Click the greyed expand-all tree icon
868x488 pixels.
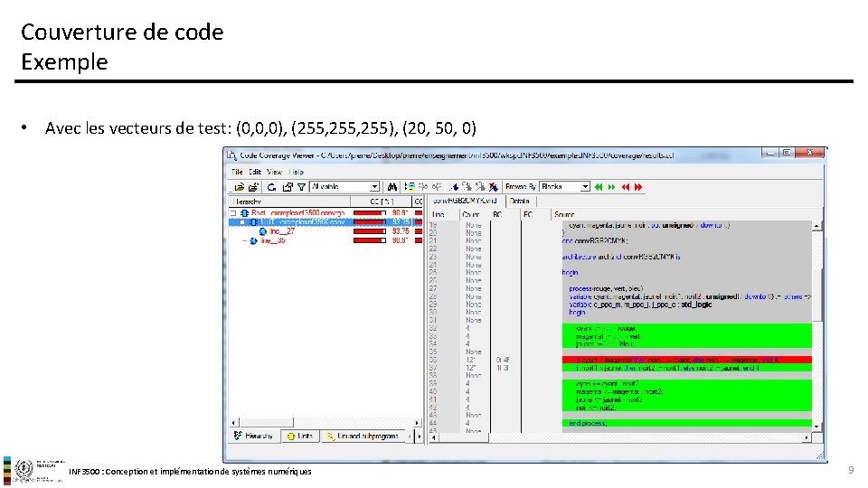423,187
